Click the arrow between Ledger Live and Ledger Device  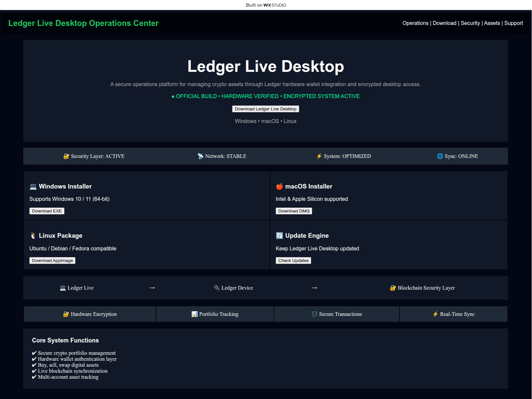(x=152, y=288)
